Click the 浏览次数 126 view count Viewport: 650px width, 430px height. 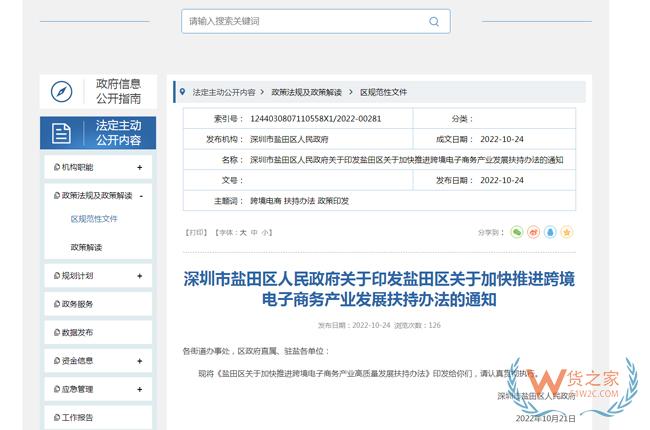tap(417, 326)
